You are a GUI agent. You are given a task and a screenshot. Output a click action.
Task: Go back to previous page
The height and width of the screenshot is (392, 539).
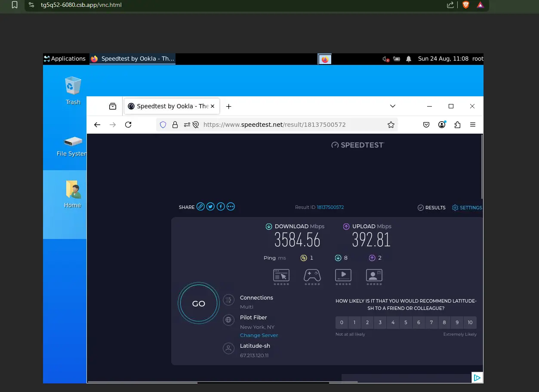[x=97, y=125]
